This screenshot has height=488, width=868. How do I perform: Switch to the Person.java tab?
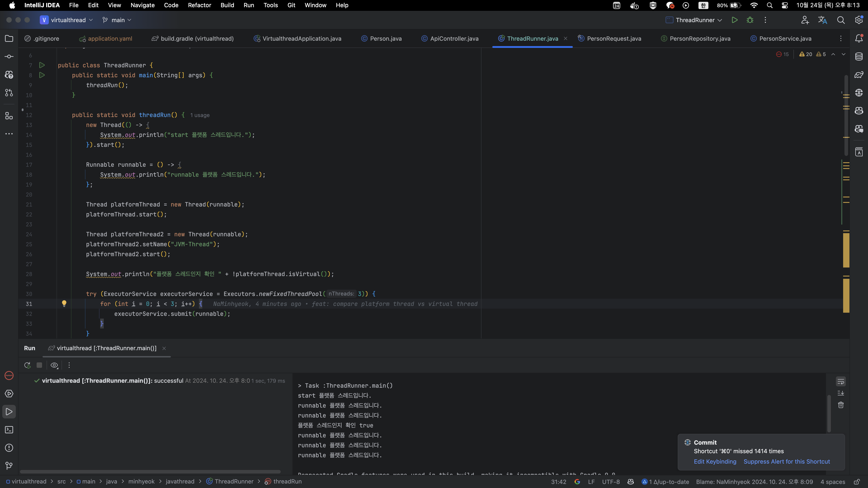[385, 38]
